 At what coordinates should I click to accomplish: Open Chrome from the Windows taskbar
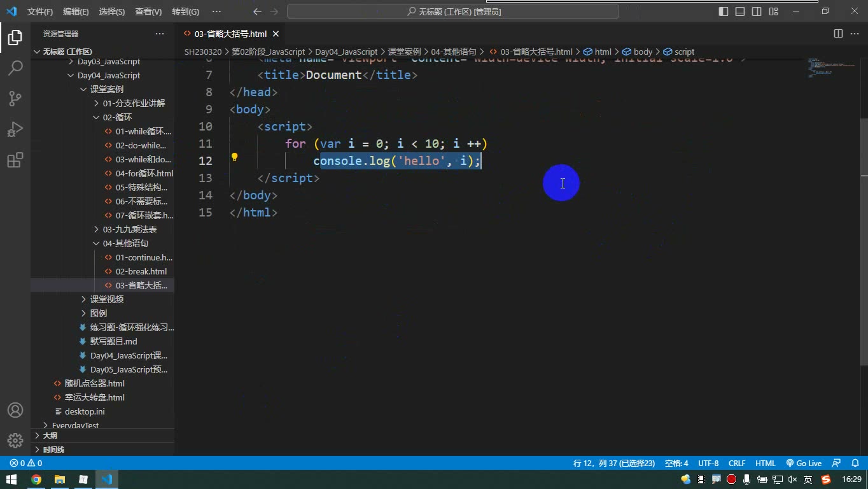(x=36, y=479)
